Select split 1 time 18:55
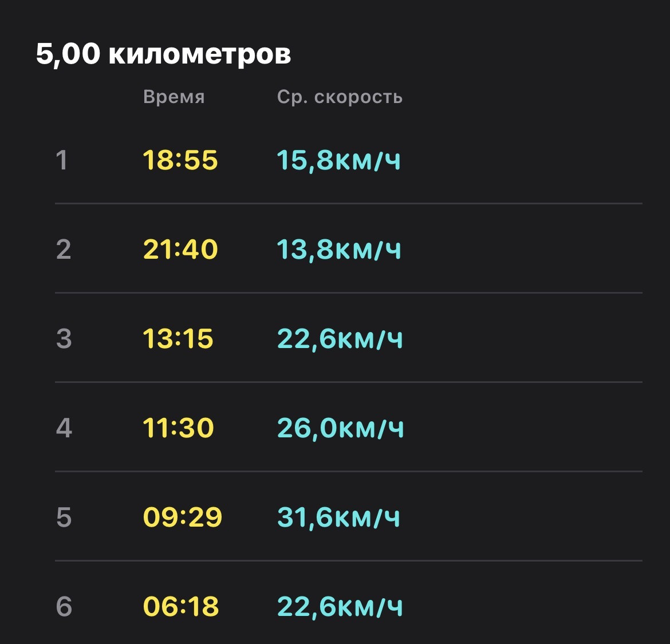Screen dimensions: 670x644 tap(180, 160)
